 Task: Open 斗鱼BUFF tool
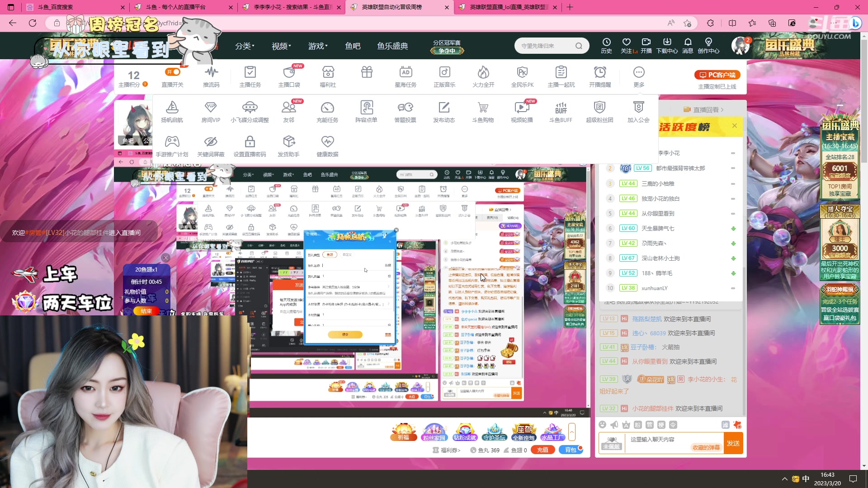[561, 112]
